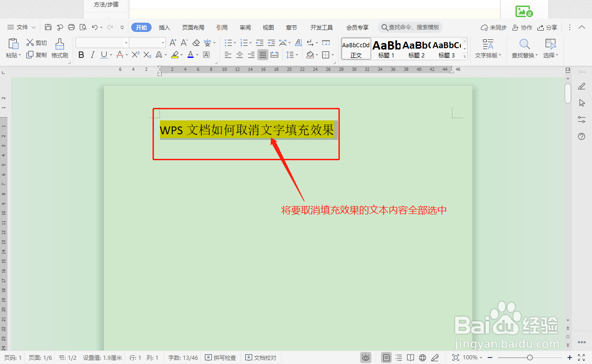
Task: Open the web layout globe view
Action: coord(422,358)
